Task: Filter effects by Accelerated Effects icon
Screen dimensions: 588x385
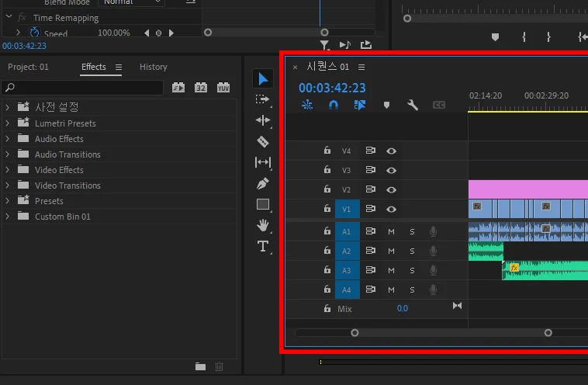Action: pos(178,88)
